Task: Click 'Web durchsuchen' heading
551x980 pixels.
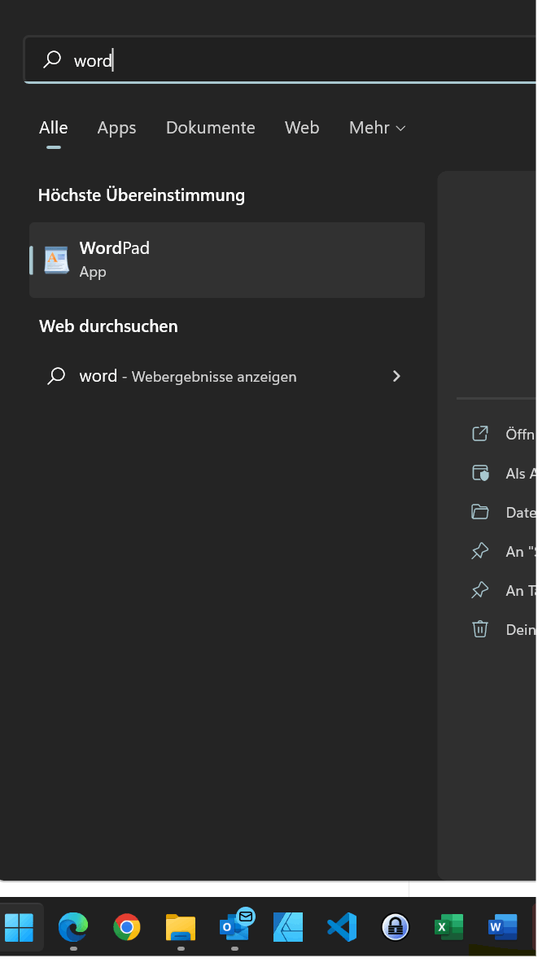Action: click(108, 326)
